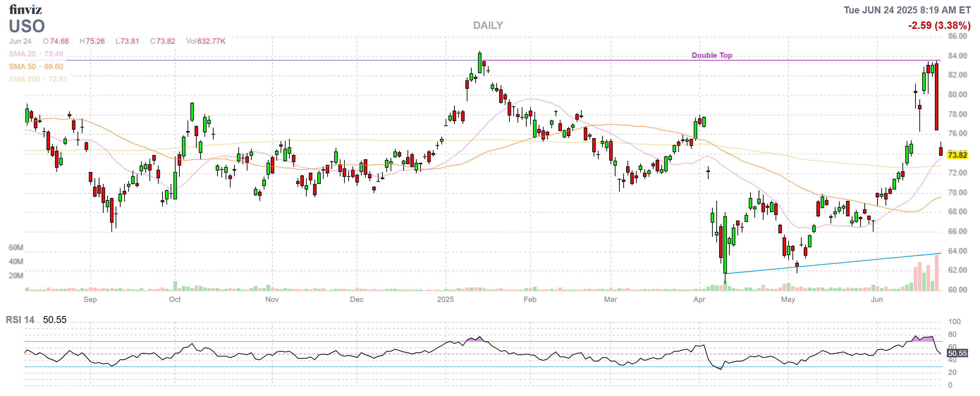This screenshot has height=396, width=980.
Task: Click the 60M volume axis label
Action: 16,247
